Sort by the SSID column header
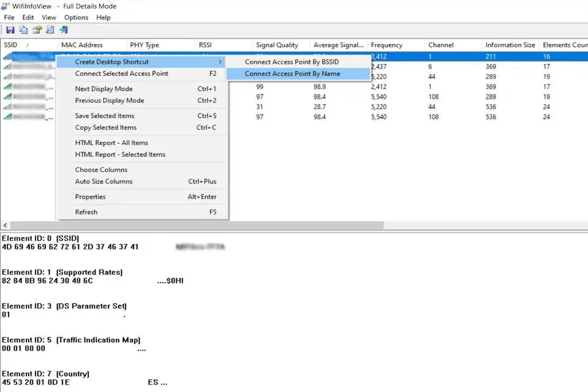The image size is (588, 392). [x=29, y=45]
